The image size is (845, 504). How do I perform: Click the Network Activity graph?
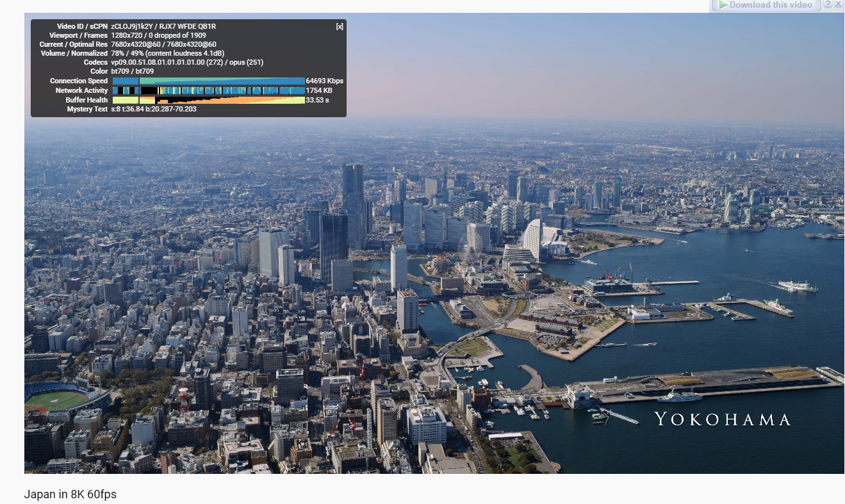coord(209,90)
